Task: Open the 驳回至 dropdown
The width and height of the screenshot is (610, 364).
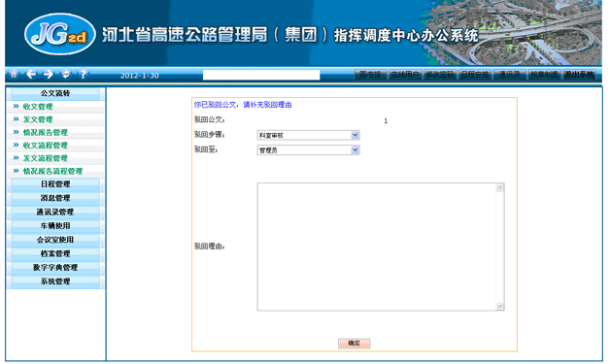Action: (308, 149)
